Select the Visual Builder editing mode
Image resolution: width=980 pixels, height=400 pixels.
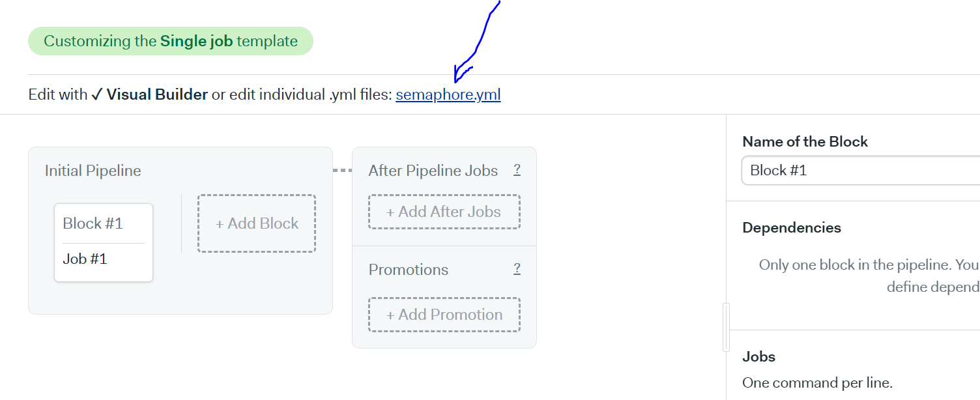(x=157, y=94)
